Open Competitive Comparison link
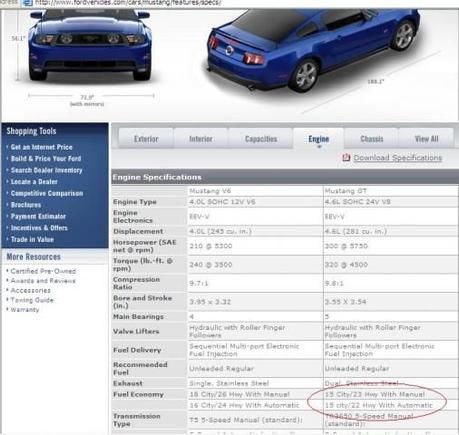This screenshot has height=435, width=459. [47, 193]
